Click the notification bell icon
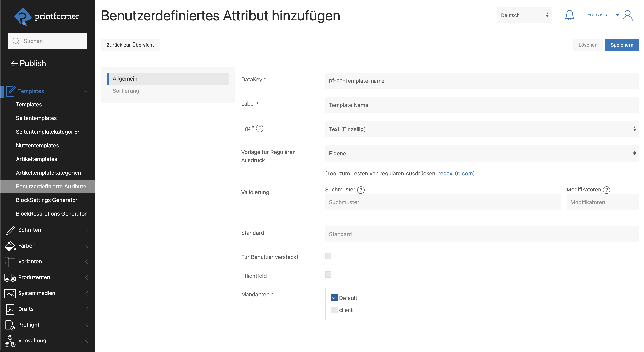Screen dimensions: 644x352 [x=569, y=15]
